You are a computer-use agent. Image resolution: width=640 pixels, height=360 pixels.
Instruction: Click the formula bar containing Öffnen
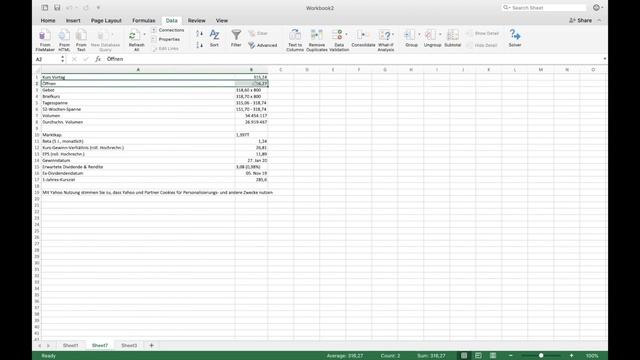point(353,59)
